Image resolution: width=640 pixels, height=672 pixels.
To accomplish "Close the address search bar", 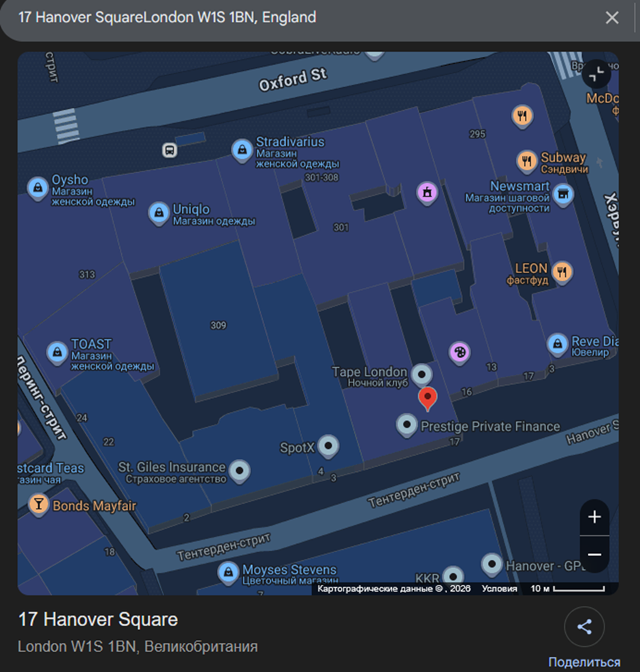I will pyautogui.click(x=612, y=18).
